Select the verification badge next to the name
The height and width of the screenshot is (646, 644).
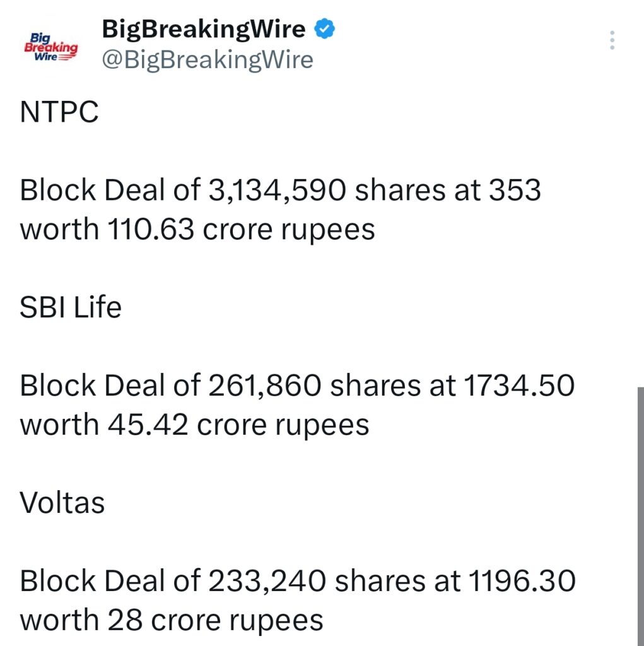tap(324, 28)
